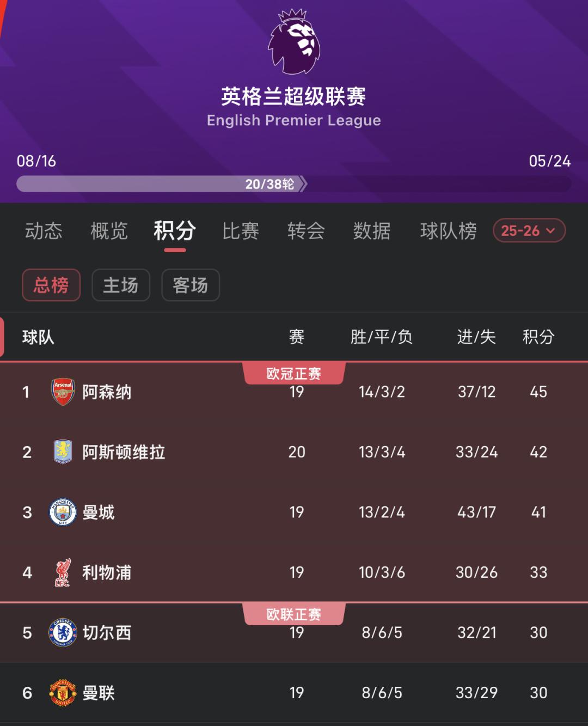Click the Chelsea club crest
Image resolution: width=588 pixels, height=726 pixels.
tap(63, 632)
